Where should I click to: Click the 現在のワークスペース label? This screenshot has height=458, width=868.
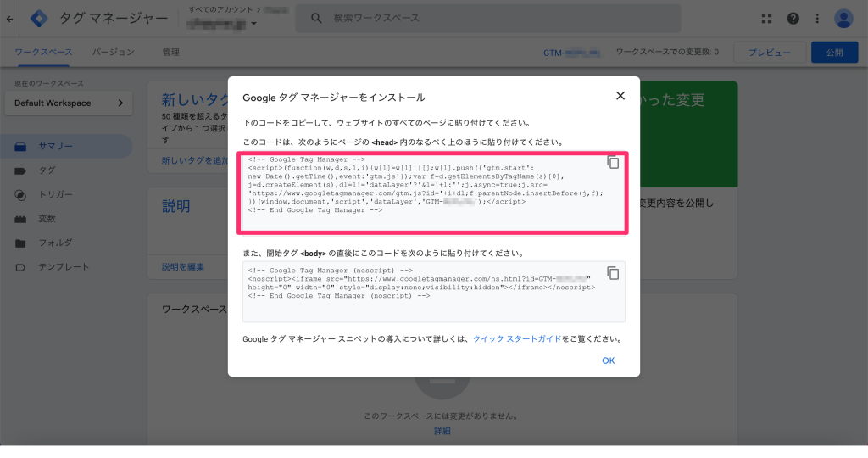(x=49, y=83)
